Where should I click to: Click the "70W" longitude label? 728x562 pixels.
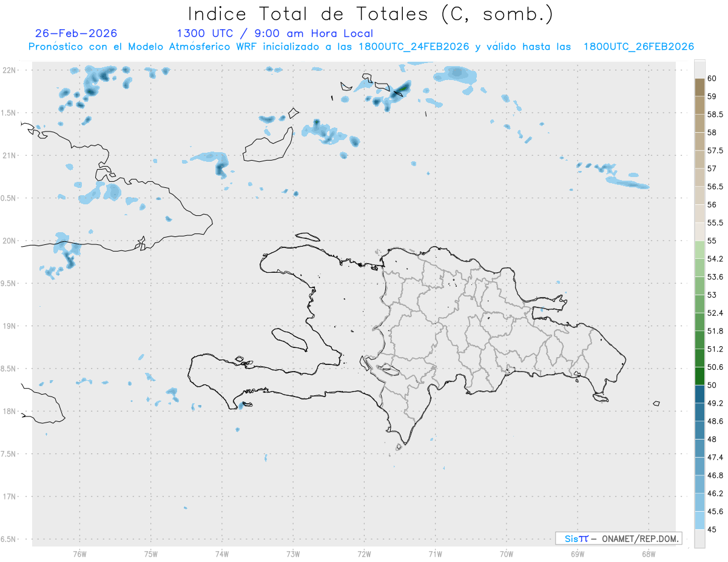(507, 554)
